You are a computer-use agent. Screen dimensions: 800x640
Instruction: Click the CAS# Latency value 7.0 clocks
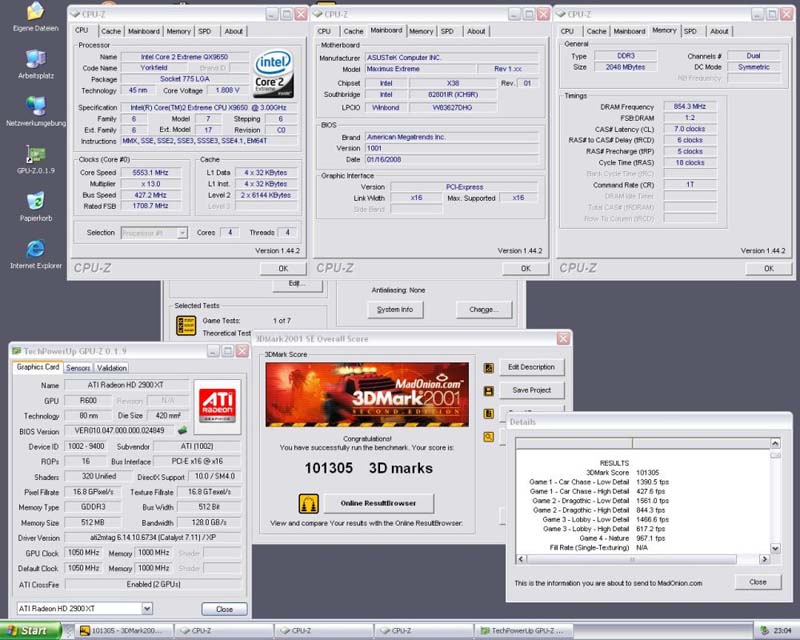click(690, 129)
